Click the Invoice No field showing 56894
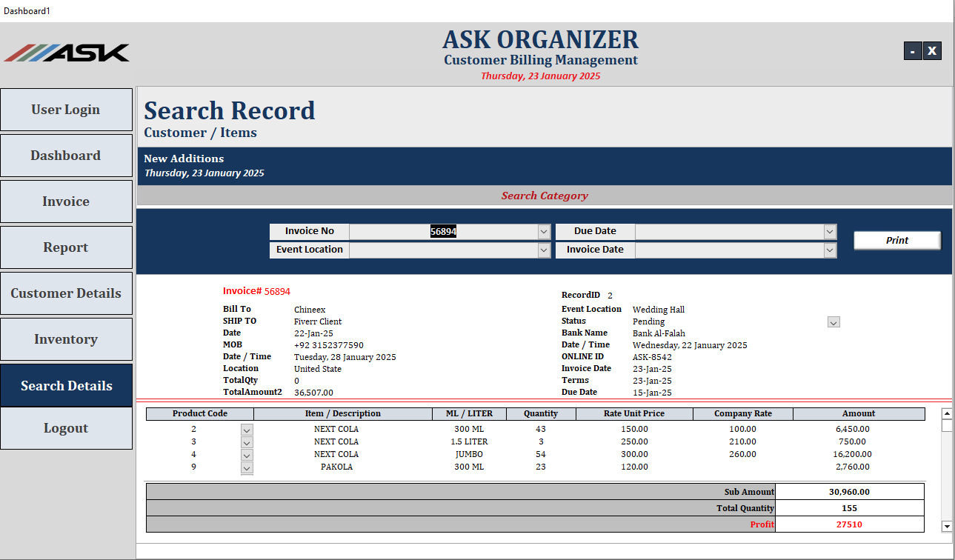This screenshot has width=955, height=560. (x=444, y=231)
